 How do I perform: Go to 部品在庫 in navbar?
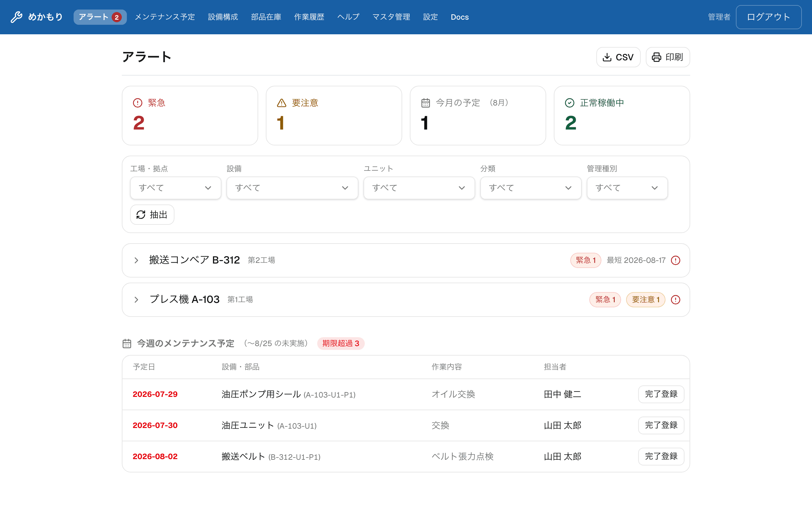pos(266,17)
